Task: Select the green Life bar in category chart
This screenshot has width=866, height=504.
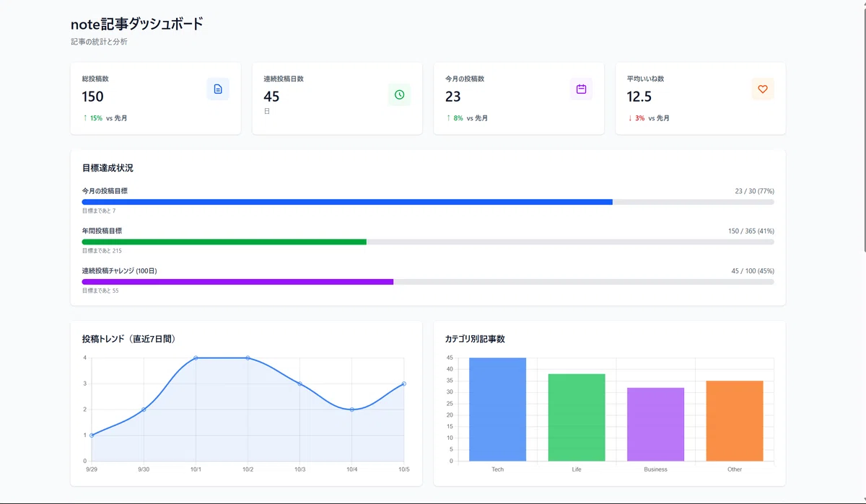Action: click(x=577, y=417)
